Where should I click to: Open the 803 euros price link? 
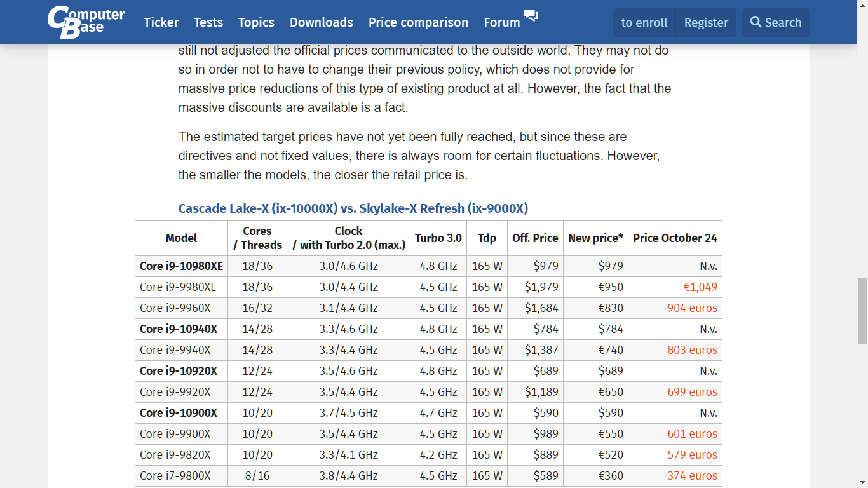(x=692, y=350)
